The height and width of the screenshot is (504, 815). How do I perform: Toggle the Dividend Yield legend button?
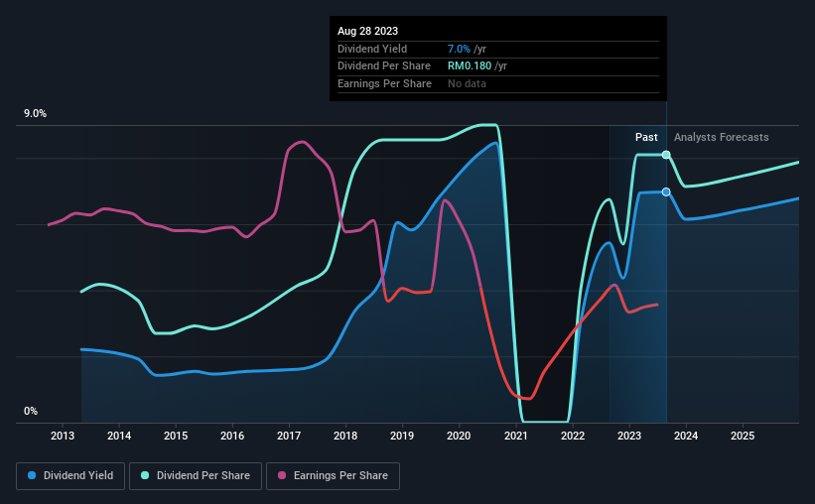(70, 476)
